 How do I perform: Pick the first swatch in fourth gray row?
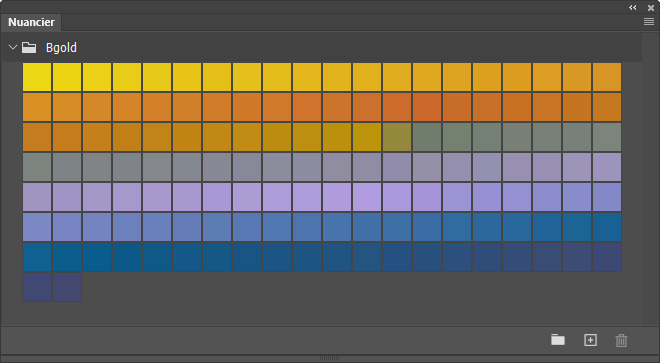(37, 167)
